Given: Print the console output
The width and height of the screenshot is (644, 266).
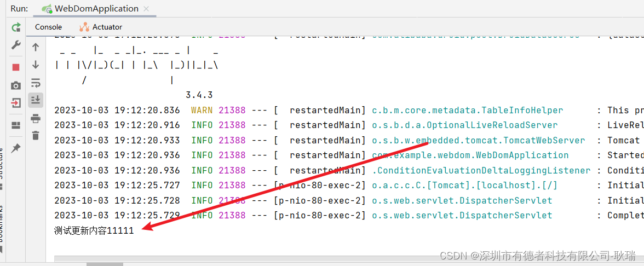Looking at the screenshot, I should [x=36, y=119].
